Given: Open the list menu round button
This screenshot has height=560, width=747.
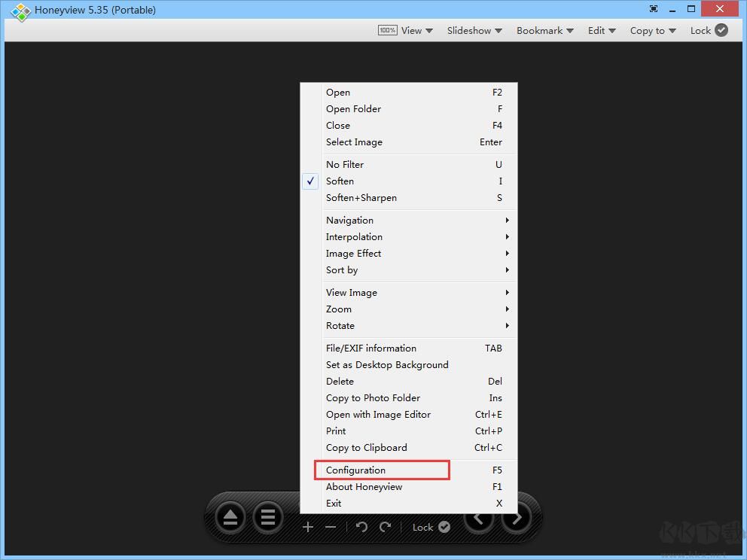Looking at the screenshot, I should pyautogui.click(x=268, y=517).
